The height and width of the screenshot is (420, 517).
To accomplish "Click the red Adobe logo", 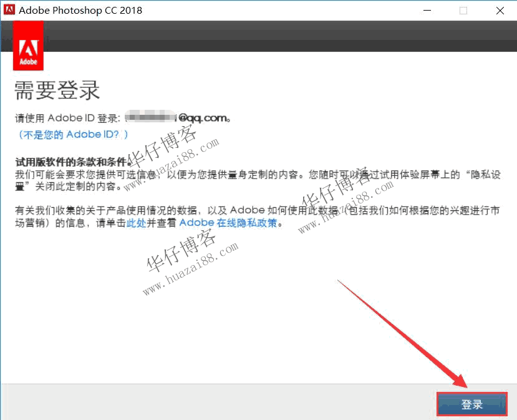I will tap(28, 46).
